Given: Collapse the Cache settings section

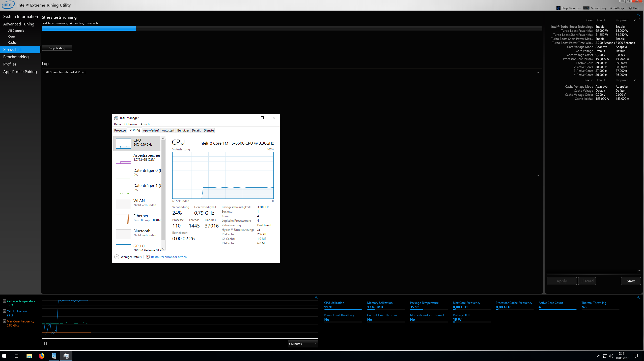Looking at the screenshot, I should pos(635,80).
